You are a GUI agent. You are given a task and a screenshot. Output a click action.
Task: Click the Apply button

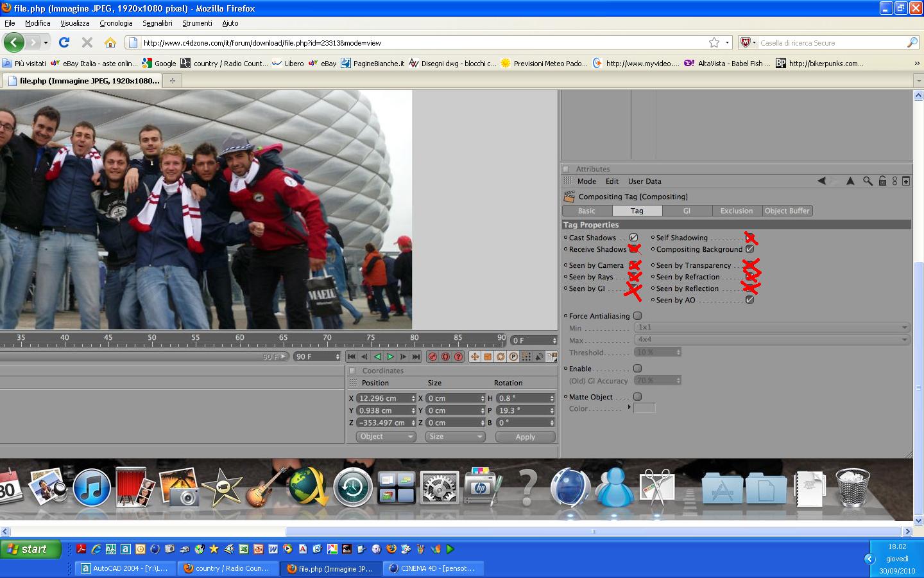pos(526,437)
